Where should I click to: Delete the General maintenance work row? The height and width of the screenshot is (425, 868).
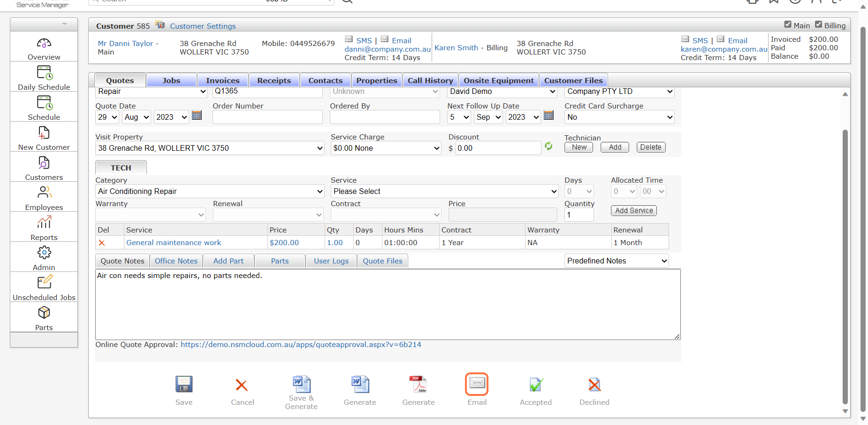[x=102, y=243]
